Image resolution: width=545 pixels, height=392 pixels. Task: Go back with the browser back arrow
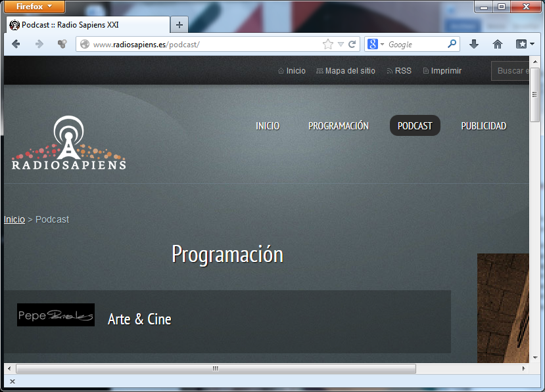[16, 44]
